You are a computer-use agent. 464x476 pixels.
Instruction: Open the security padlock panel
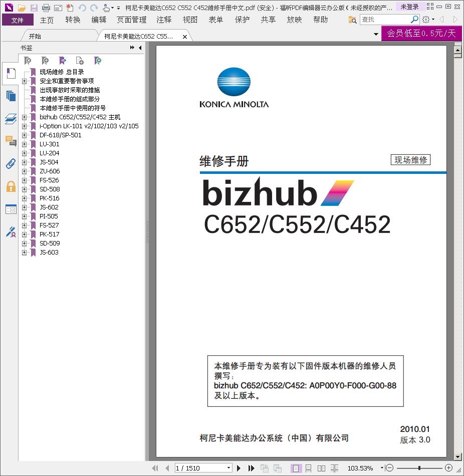(x=11, y=186)
